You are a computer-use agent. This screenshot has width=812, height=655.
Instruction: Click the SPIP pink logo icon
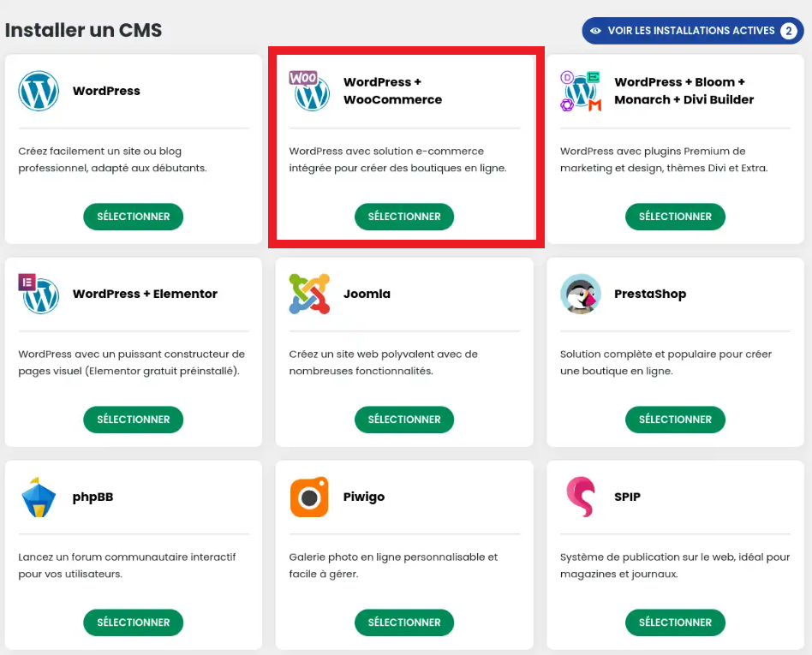581,497
